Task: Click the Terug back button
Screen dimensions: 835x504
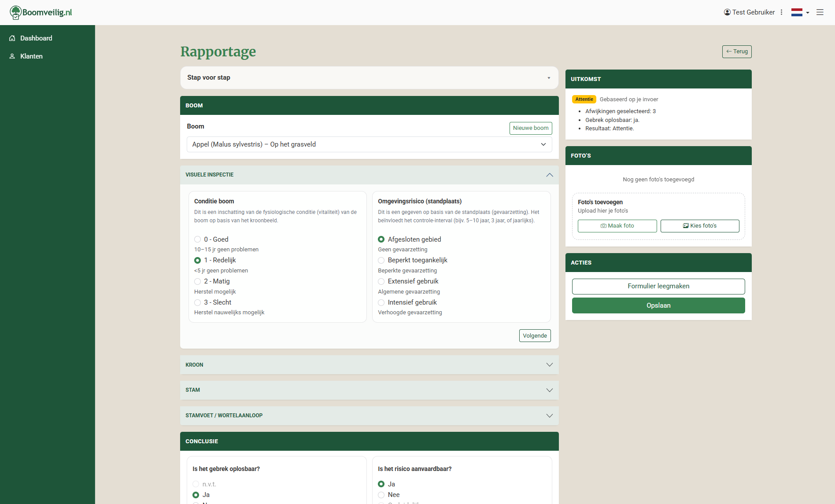Action: pos(736,52)
